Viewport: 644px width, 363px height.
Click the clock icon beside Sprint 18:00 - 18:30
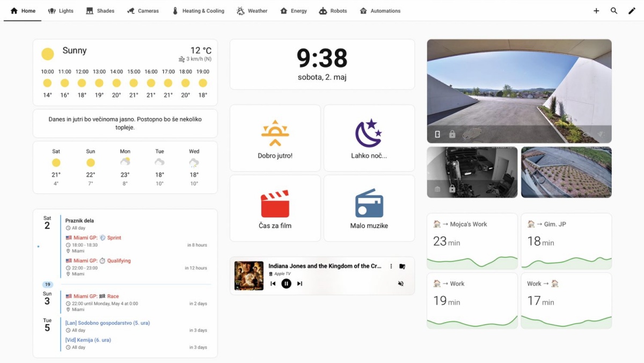[68, 245]
